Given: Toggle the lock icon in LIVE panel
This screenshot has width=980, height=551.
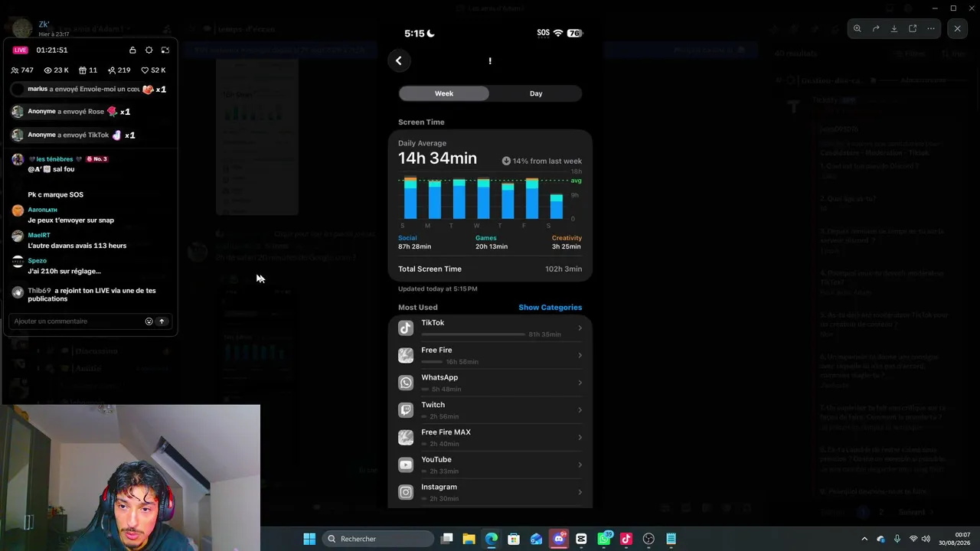Looking at the screenshot, I should coord(132,51).
